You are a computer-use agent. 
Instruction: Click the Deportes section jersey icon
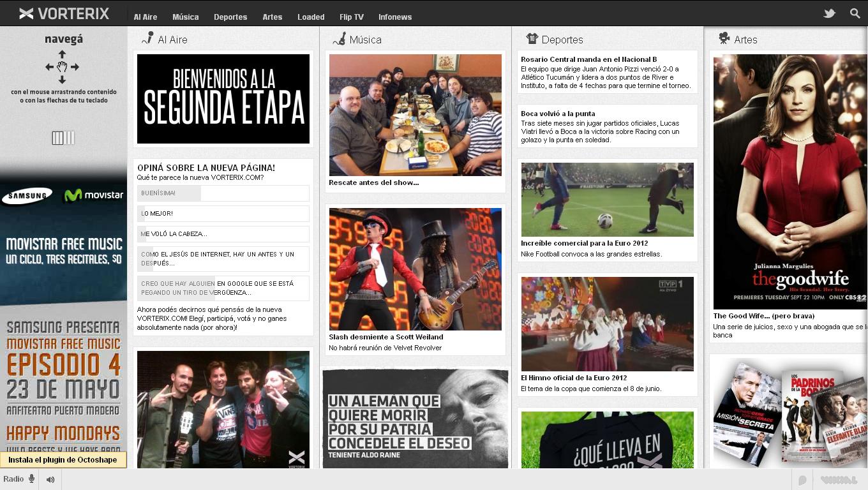tap(532, 39)
